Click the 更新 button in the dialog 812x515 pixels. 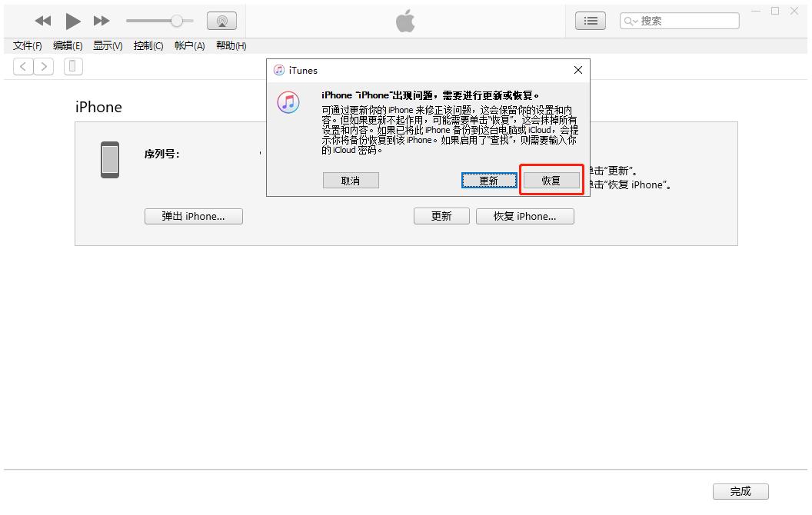(x=489, y=180)
